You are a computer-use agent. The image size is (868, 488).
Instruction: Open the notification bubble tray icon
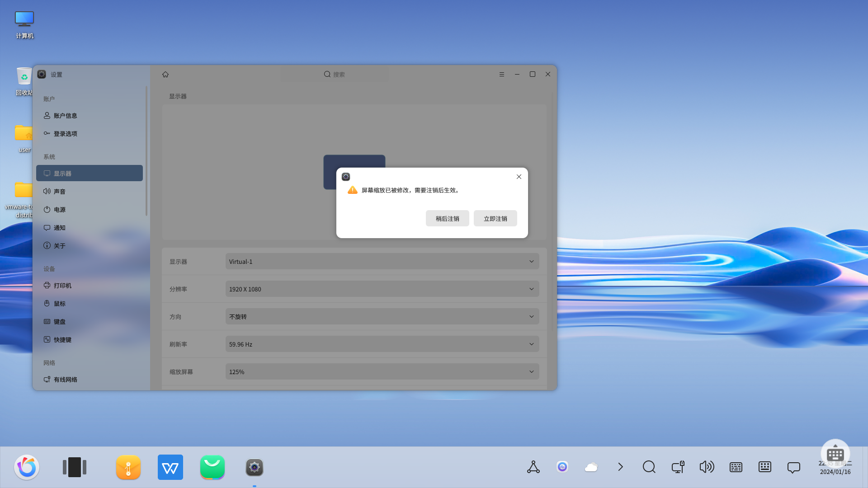(x=794, y=467)
